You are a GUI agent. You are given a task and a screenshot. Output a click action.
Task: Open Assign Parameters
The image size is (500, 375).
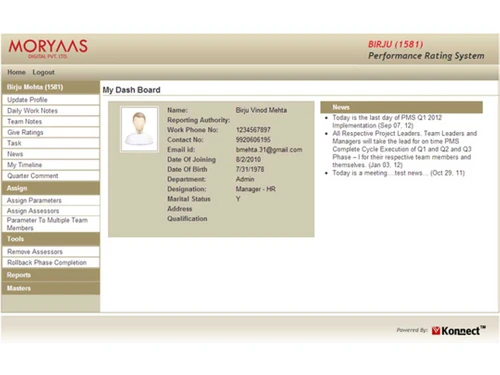[x=51, y=200]
